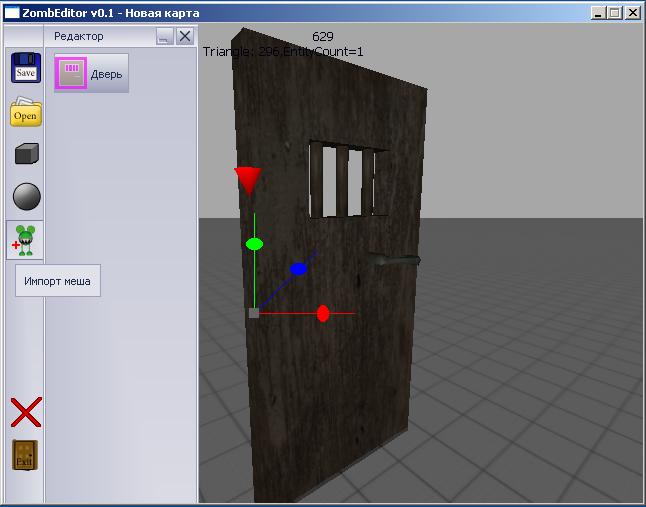Click the ZombEditor title bar app icon

(x=11, y=13)
